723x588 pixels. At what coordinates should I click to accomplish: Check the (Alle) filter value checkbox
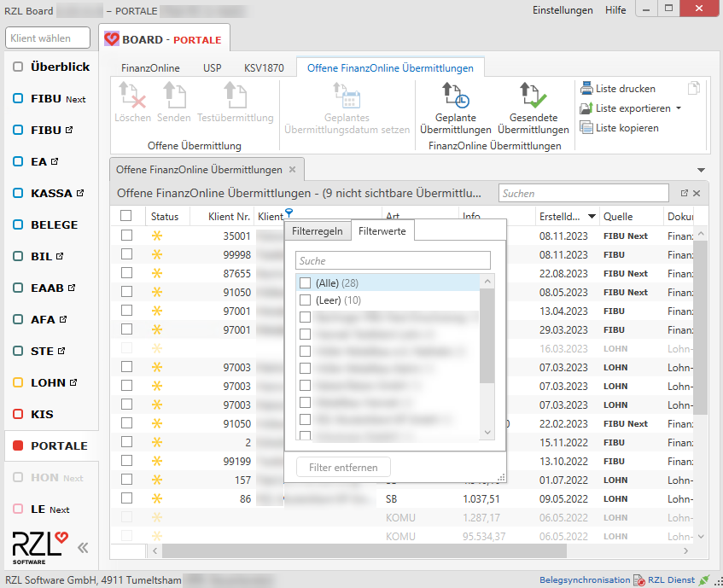coord(305,282)
